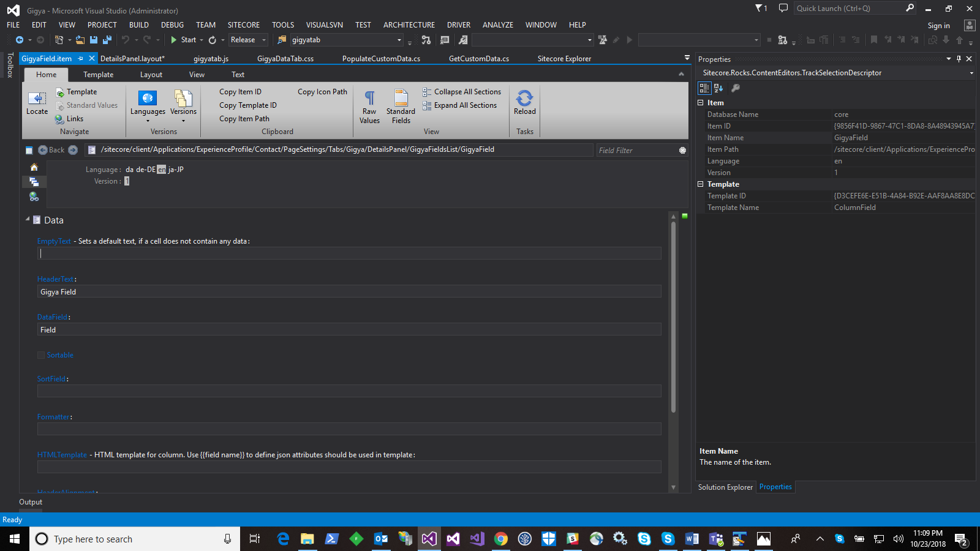This screenshot has height=551, width=980.
Task: Click Navigate Backward toolbar icon
Action: [20, 40]
